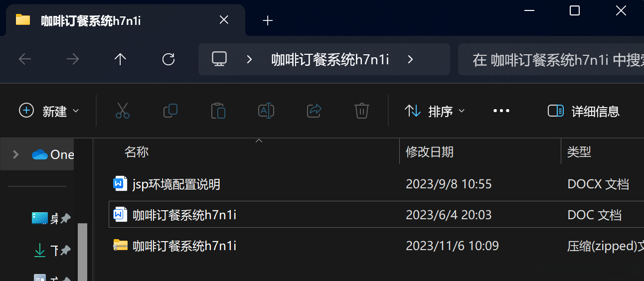This screenshot has width=644, height=281.
Task: Add a new tab with plus button
Action: [268, 20]
